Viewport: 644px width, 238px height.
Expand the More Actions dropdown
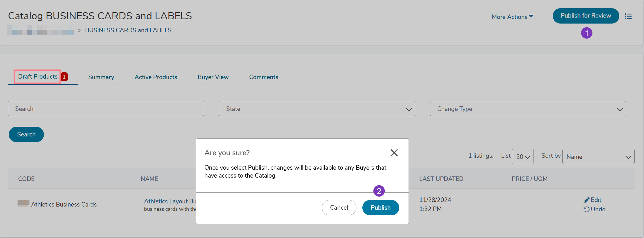(512, 17)
